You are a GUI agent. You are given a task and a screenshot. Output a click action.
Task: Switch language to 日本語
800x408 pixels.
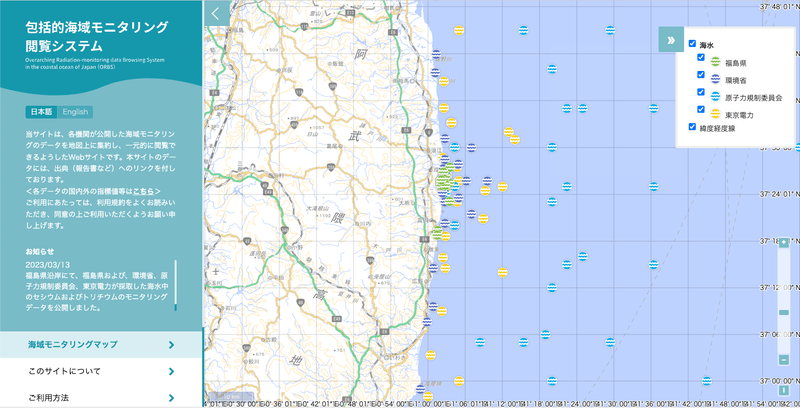pyautogui.click(x=41, y=112)
